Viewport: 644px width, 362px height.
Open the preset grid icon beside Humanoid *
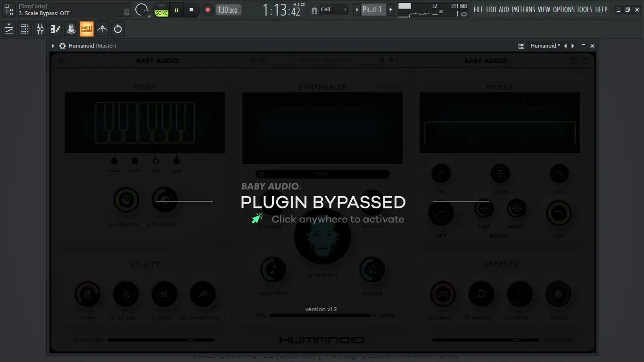click(x=521, y=46)
